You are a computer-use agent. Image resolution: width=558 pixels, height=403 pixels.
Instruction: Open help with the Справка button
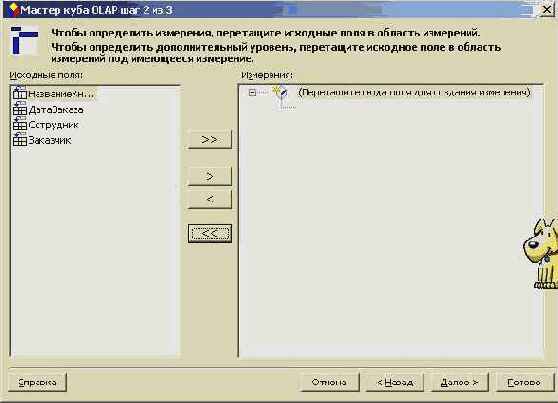[x=37, y=382]
